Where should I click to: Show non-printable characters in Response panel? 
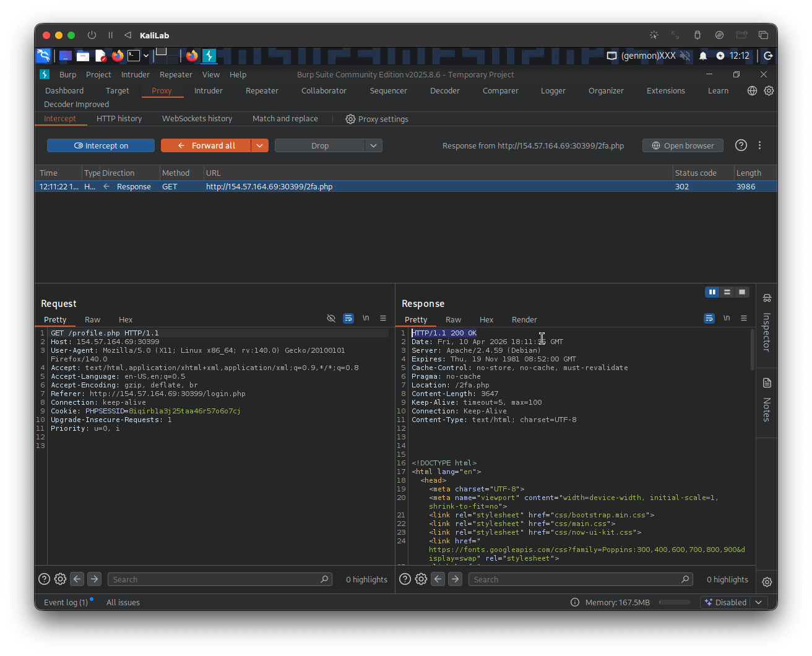coord(727,318)
